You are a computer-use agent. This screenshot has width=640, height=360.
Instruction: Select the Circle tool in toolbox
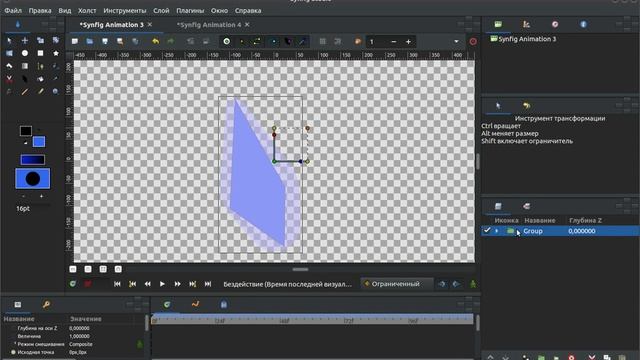[25, 53]
